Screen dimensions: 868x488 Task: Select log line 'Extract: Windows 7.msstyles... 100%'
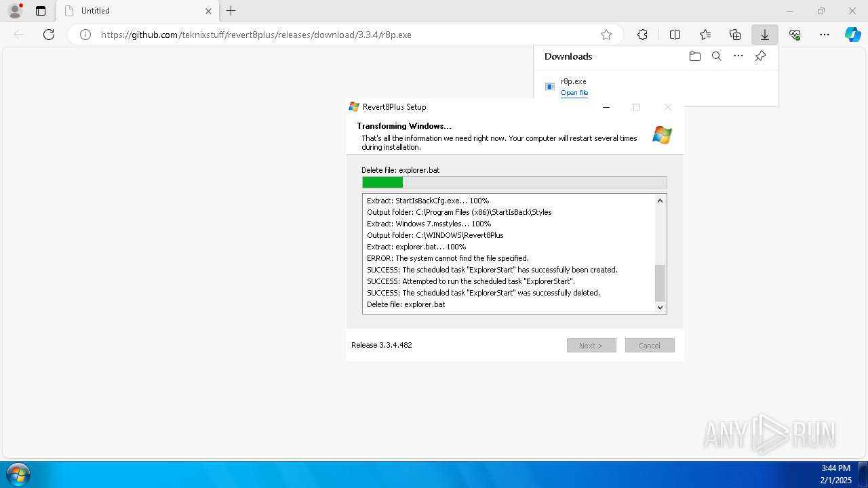[x=429, y=224]
